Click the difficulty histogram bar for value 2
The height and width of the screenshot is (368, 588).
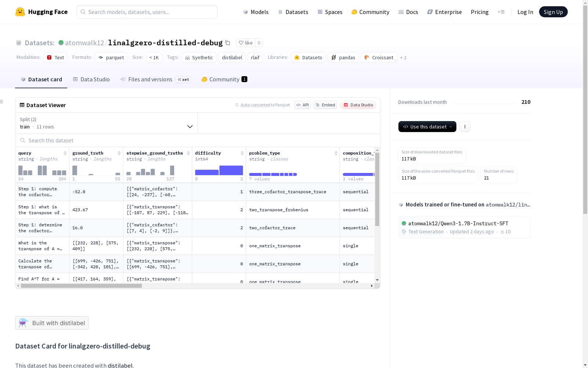(231, 170)
